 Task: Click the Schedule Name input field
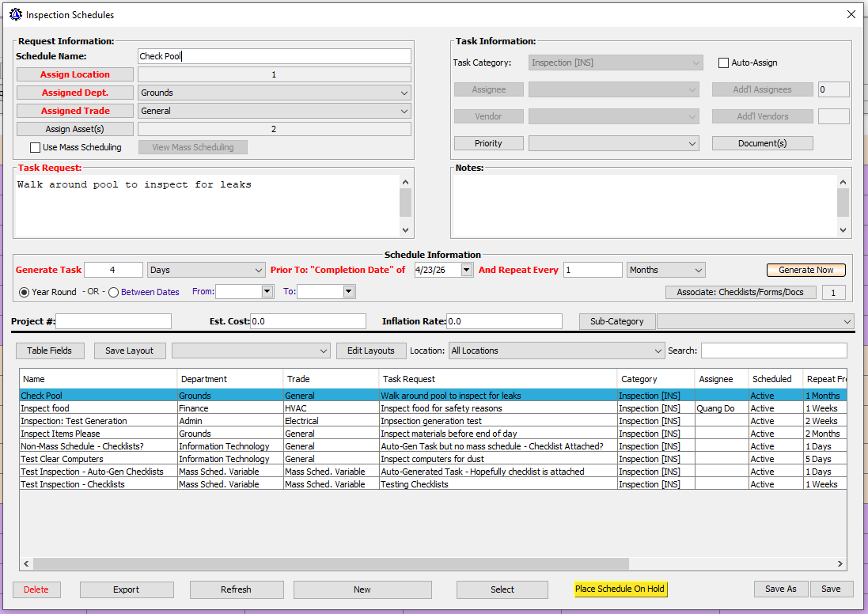pyautogui.click(x=274, y=56)
